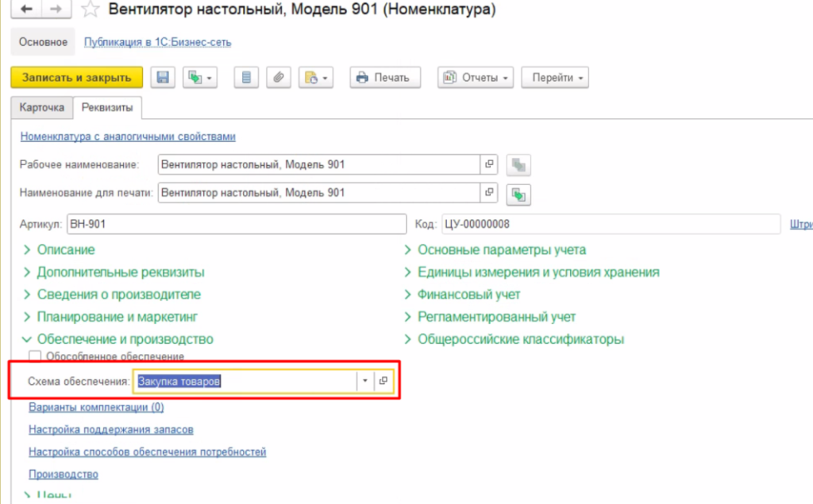Viewport: 813px width, 504px height.
Task: Expand the Перейти dropdown menu
Action: tap(559, 78)
